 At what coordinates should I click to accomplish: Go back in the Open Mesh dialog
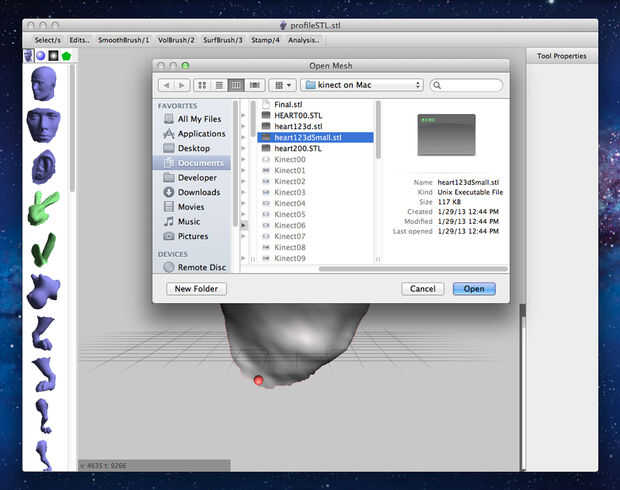point(166,85)
